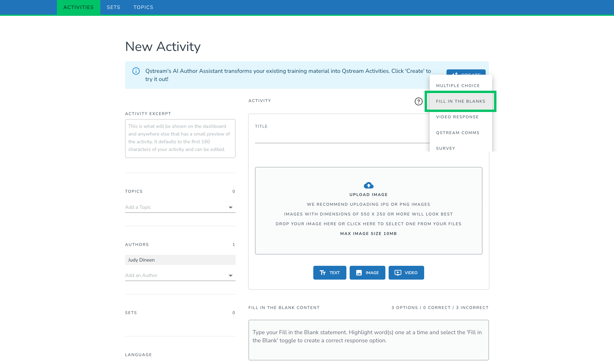
Task: Click the '3 Options / 0 Correct / 3 Incorrect' counter
Action: 440,308
